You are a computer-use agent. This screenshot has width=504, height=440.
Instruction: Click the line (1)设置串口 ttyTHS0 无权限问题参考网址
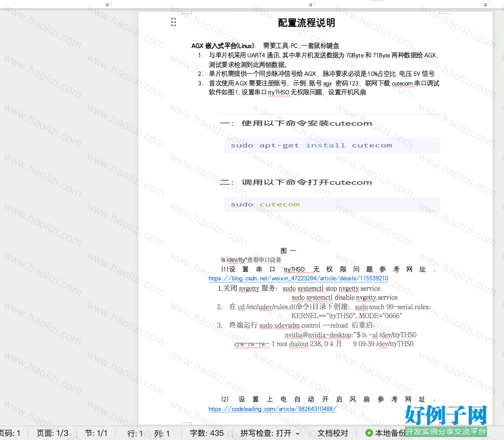(328, 269)
